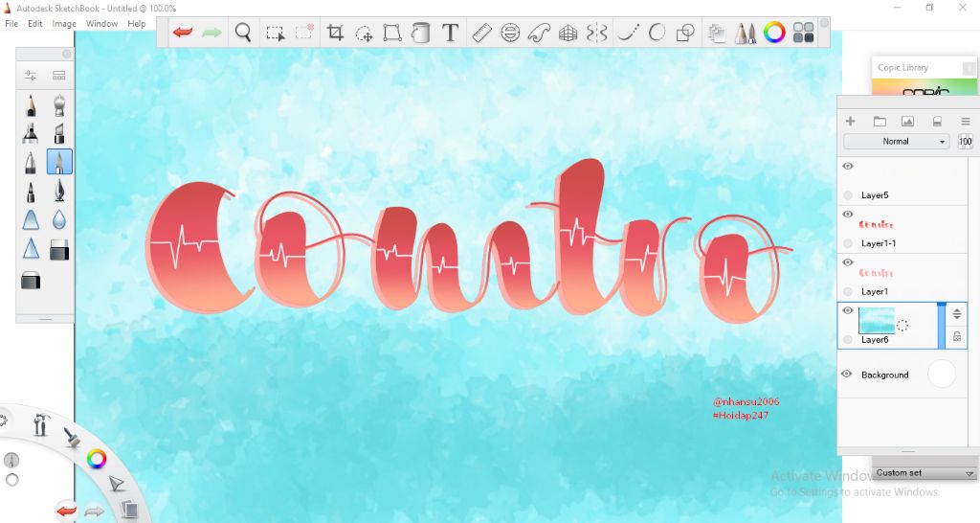
Task: Add an image layer
Action: coord(907,122)
